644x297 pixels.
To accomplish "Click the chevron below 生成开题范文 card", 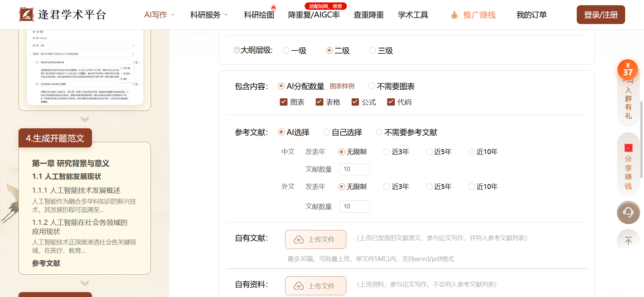I will pyautogui.click(x=84, y=283).
